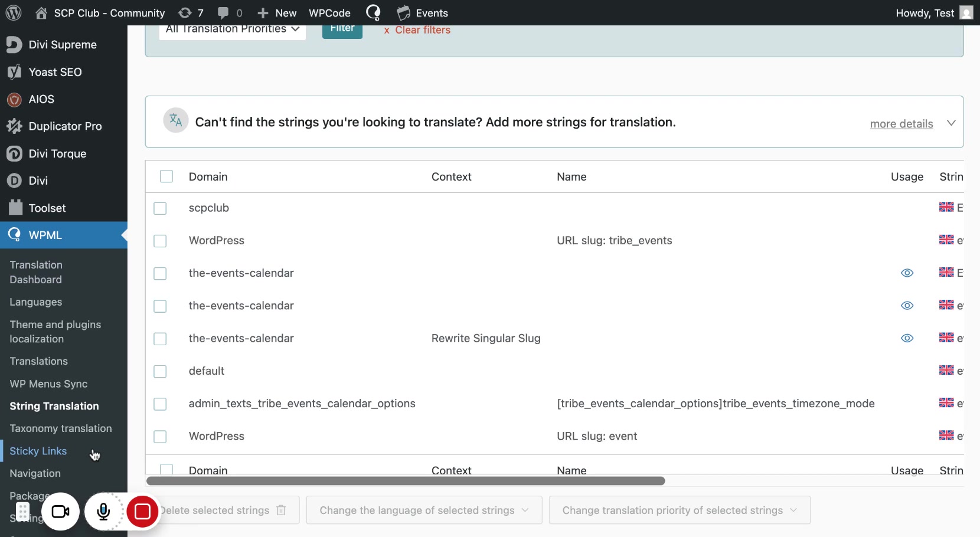Click the Toolset sidebar icon

15,208
